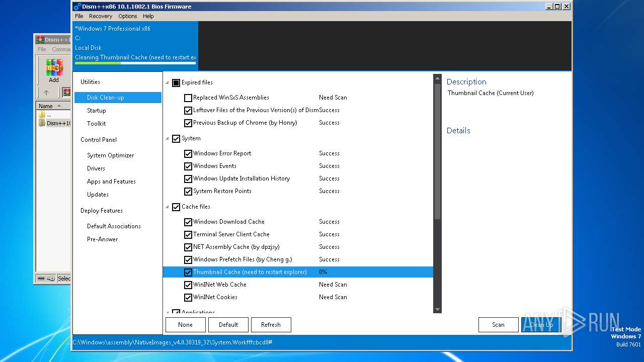Open System Optimizer page
The height and width of the screenshot is (362, 644).
coord(111,155)
